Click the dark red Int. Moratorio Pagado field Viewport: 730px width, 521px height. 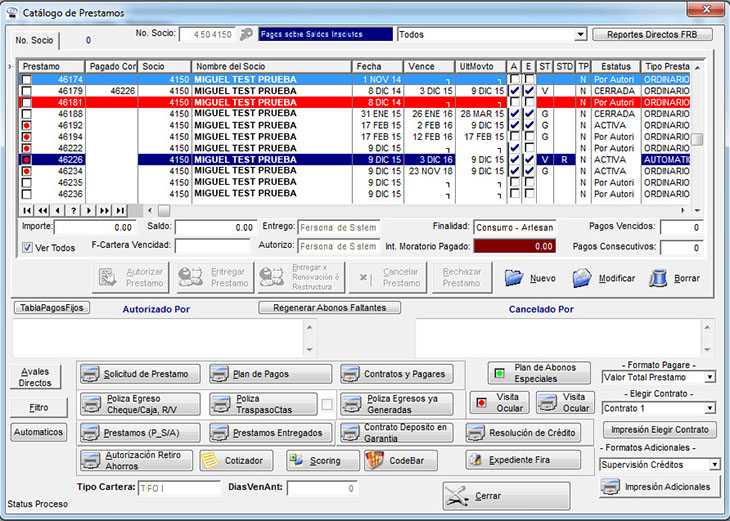pyautogui.click(x=515, y=246)
